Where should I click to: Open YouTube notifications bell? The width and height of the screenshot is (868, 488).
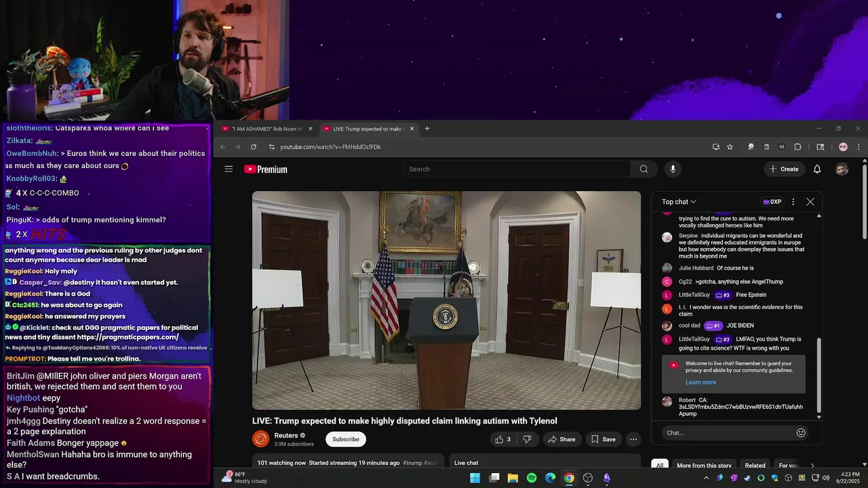pyautogui.click(x=817, y=169)
